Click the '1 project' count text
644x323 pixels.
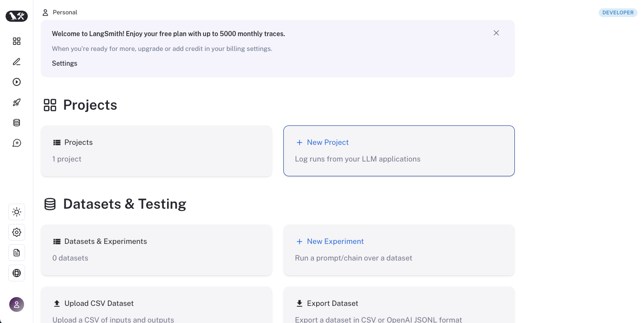(67, 159)
